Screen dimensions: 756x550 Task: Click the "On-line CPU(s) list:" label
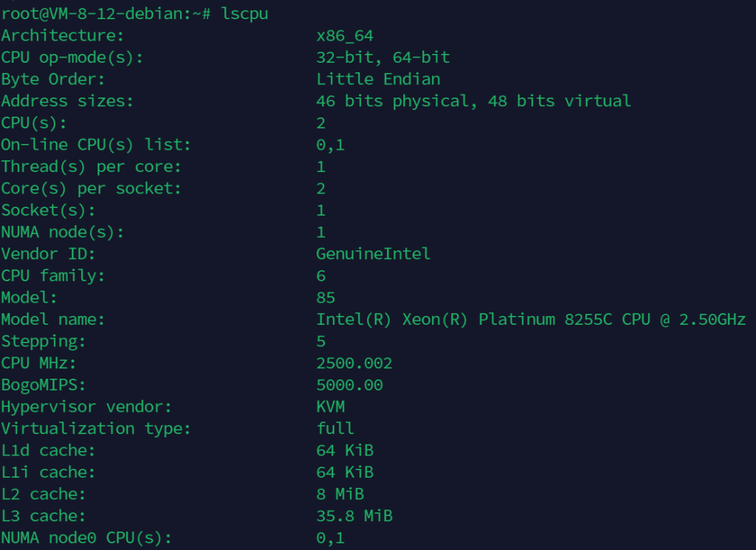point(96,145)
